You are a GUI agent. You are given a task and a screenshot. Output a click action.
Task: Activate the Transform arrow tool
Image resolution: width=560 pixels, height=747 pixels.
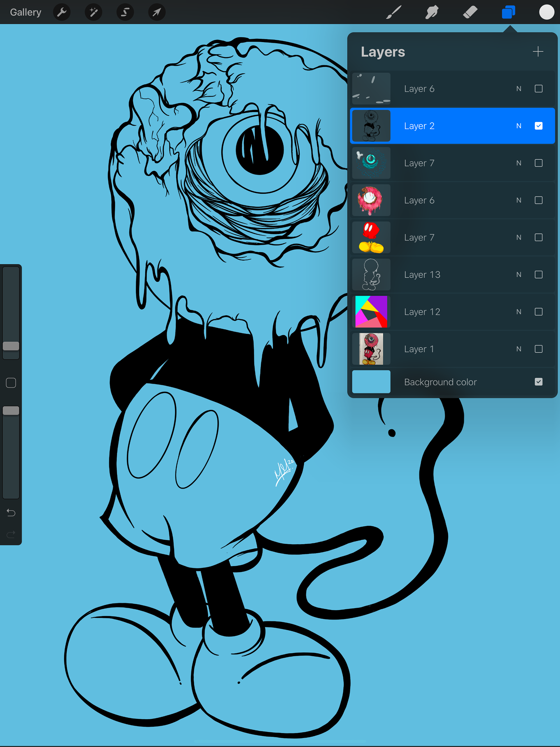tap(157, 13)
